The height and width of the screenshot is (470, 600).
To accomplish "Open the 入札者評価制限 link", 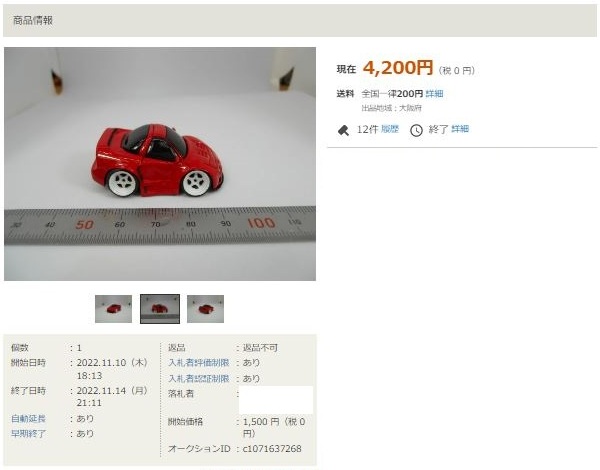I will [x=199, y=362].
